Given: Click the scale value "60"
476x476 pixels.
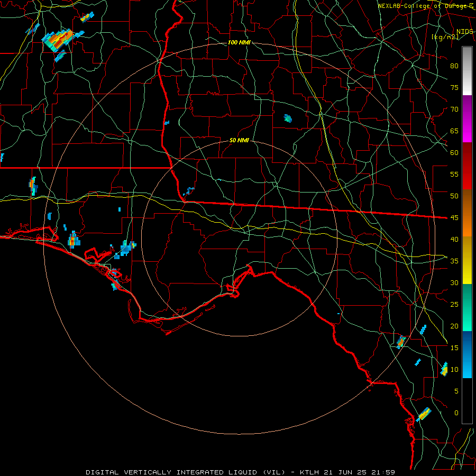Looking at the screenshot, I should (454, 153).
